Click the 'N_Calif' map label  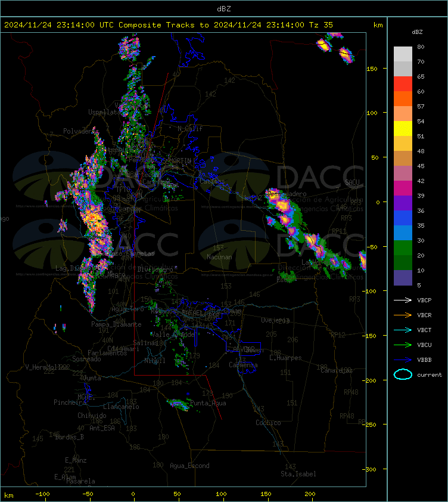(x=190, y=129)
